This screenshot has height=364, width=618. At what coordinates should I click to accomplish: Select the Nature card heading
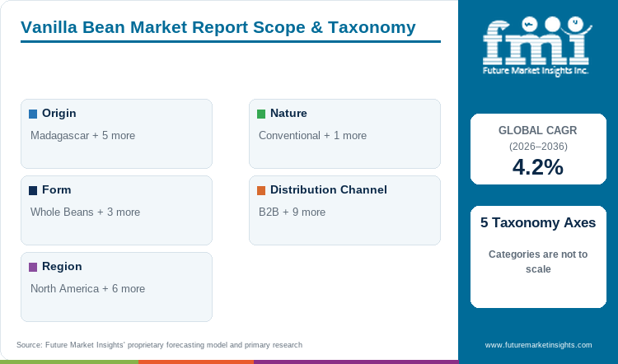[x=288, y=113]
